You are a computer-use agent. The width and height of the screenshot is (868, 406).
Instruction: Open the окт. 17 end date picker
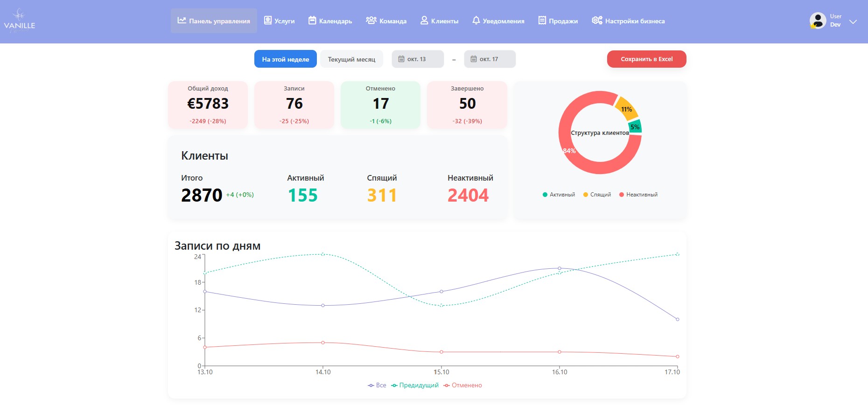490,59
